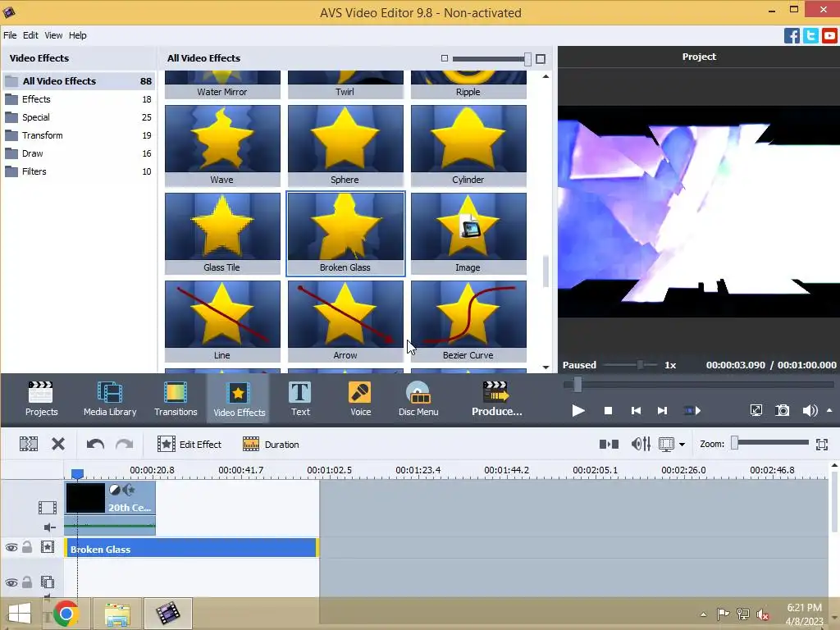
Task: Click the effects list scroll down arrow
Action: pos(546,367)
